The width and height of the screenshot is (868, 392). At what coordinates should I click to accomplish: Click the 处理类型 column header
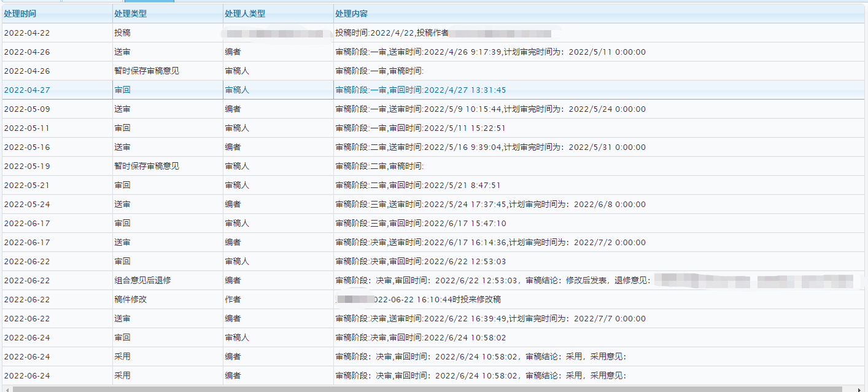168,14
